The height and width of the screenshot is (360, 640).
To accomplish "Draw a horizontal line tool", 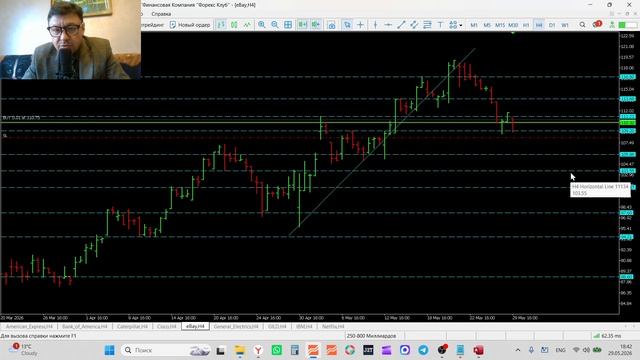I will click(x=388, y=25).
